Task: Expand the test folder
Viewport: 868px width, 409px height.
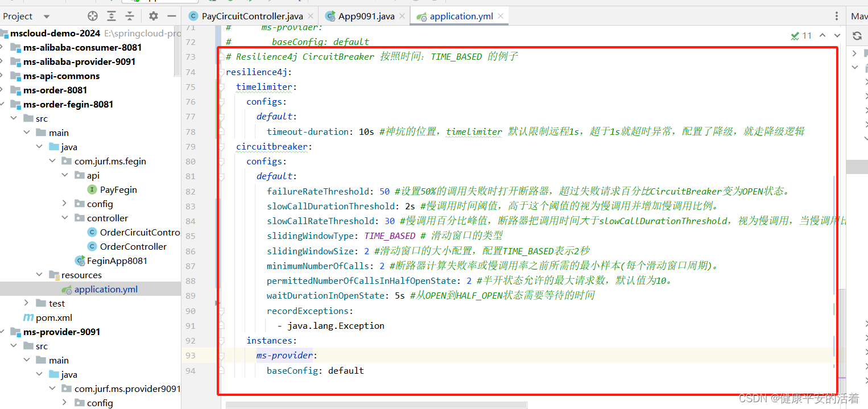Action: point(26,303)
